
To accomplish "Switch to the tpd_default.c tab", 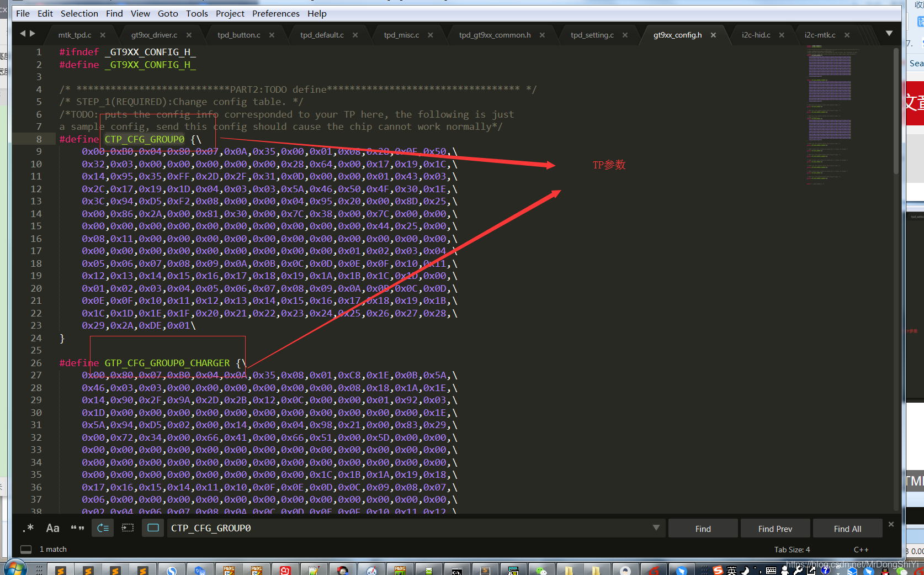I will (x=322, y=35).
